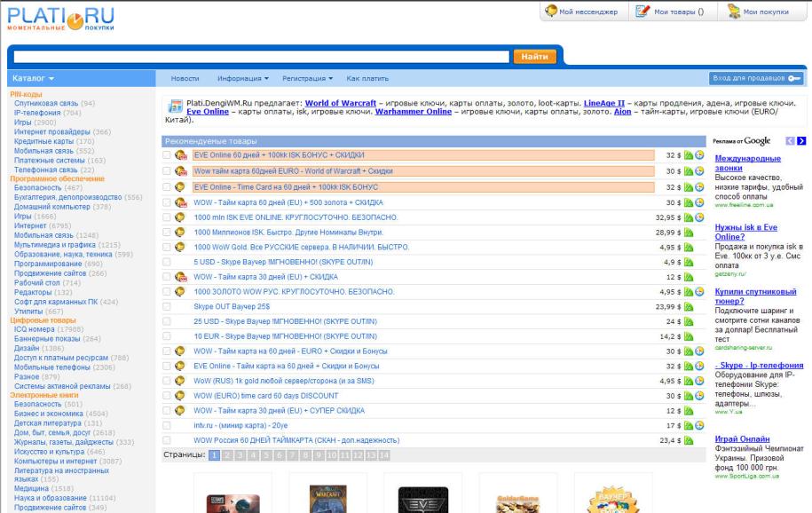Image resolution: width=812 pixels, height=513 pixels.
Task: Go to page 2 of recommended goods
Action: (227, 455)
